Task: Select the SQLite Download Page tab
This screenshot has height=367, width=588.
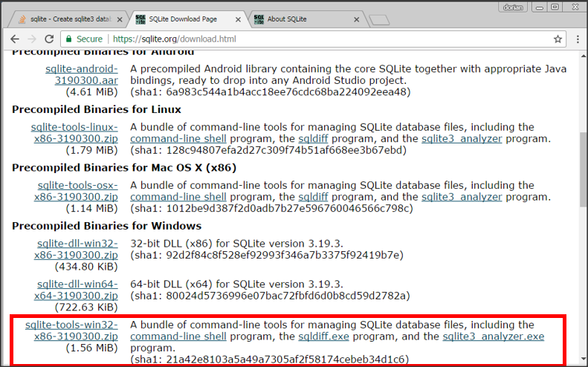Action: 187,19
